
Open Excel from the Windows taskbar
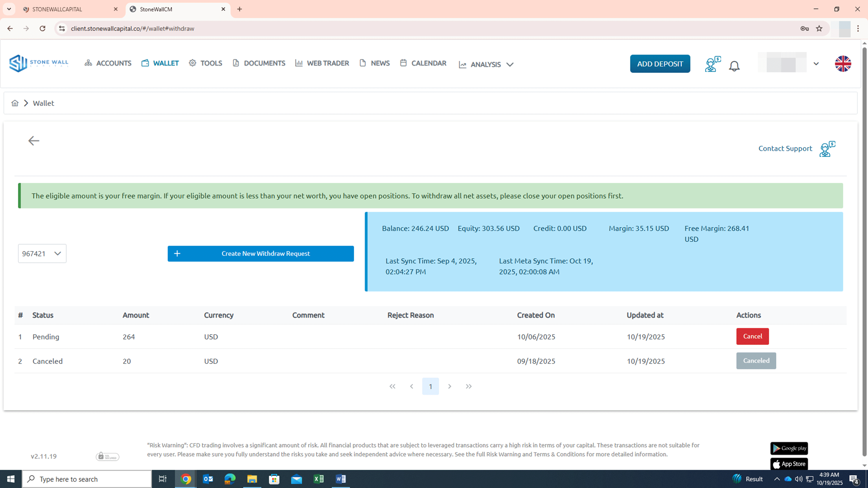pos(319,479)
